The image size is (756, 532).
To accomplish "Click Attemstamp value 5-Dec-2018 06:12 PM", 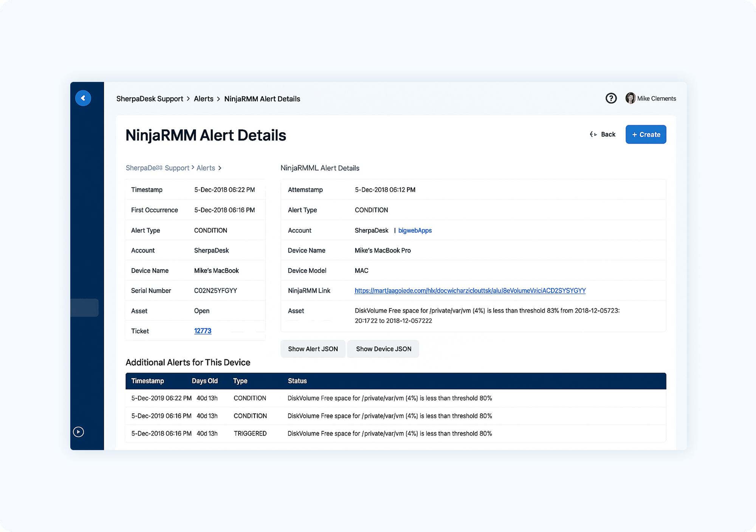I will point(385,190).
